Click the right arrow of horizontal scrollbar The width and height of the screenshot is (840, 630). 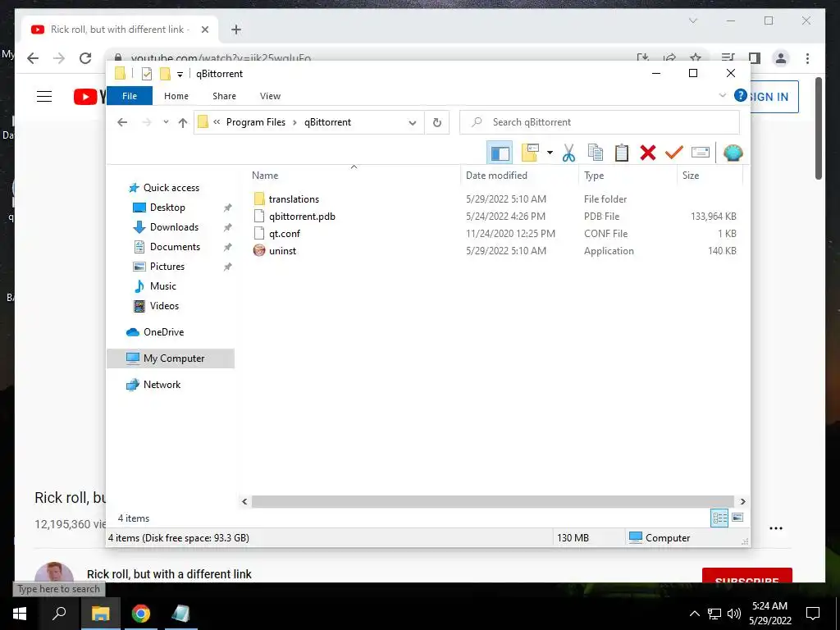coord(742,501)
